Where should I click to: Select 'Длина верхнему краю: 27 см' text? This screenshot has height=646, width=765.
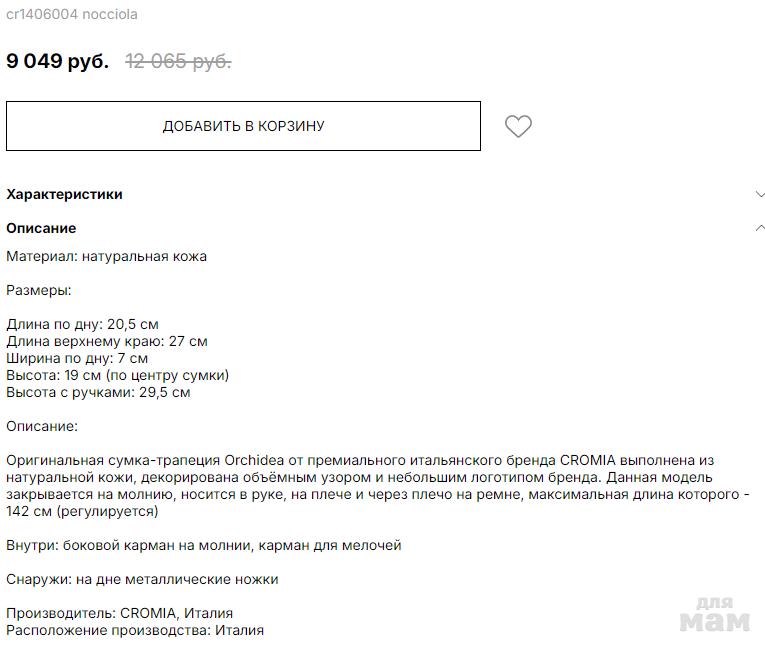(x=106, y=341)
